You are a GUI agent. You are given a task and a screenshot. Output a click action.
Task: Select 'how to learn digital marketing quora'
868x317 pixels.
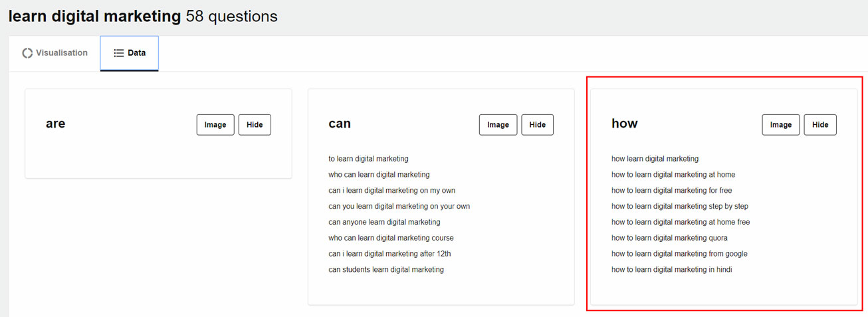click(669, 238)
